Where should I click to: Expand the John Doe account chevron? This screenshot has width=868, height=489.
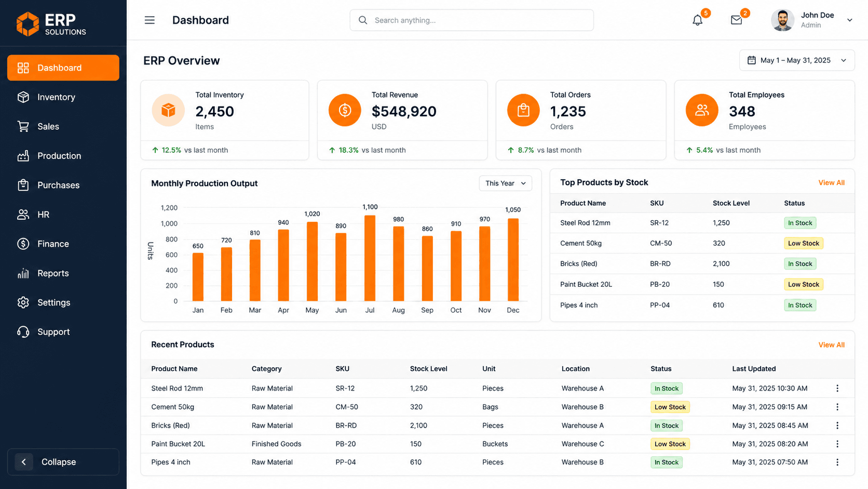coord(850,20)
